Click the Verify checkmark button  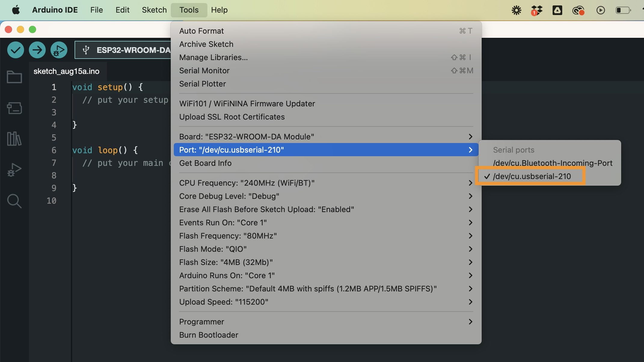15,50
